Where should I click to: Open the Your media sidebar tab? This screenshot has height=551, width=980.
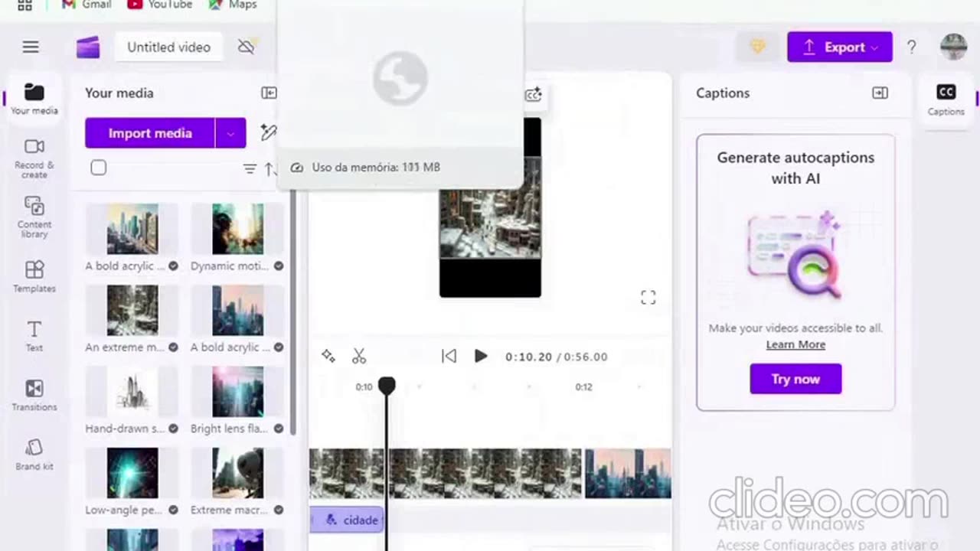34,99
